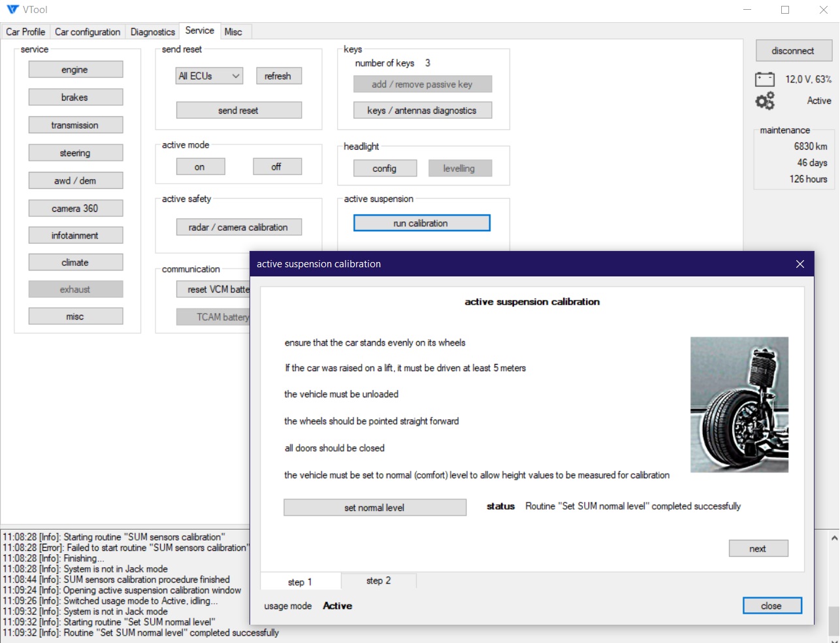This screenshot has height=643, width=840.
Task: Click the send reset button
Action: coord(238,110)
